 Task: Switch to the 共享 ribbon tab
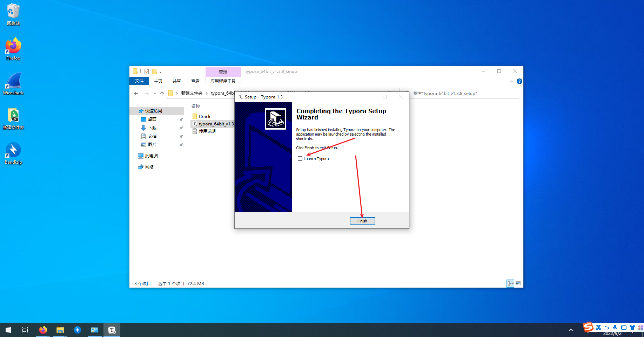coord(177,81)
